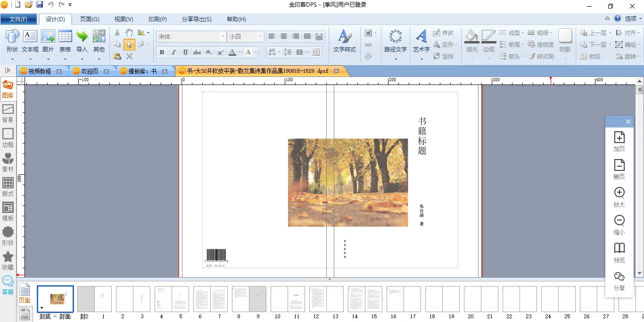The image size is (644, 322).
Task: Click the 加页 add page icon
Action: [619, 142]
